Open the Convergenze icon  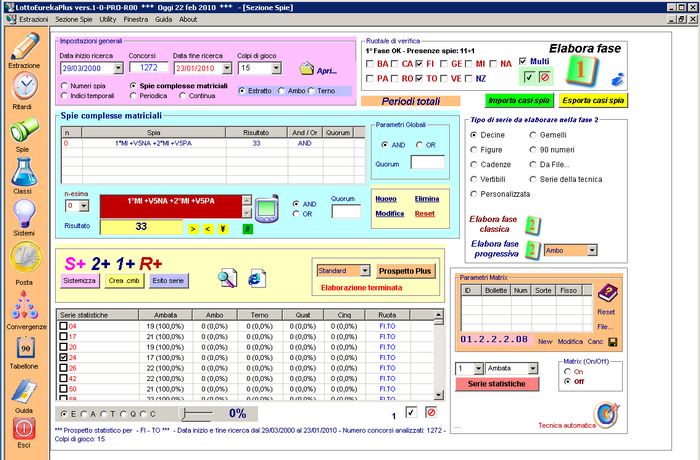click(24, 305)
